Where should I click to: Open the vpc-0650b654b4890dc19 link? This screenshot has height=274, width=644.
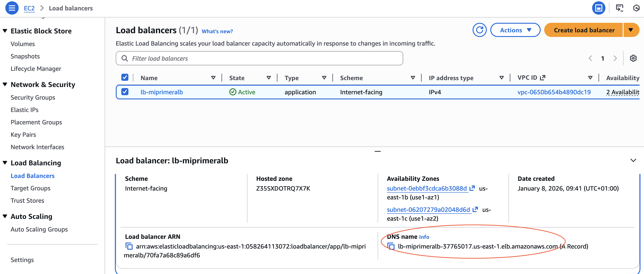554,92
